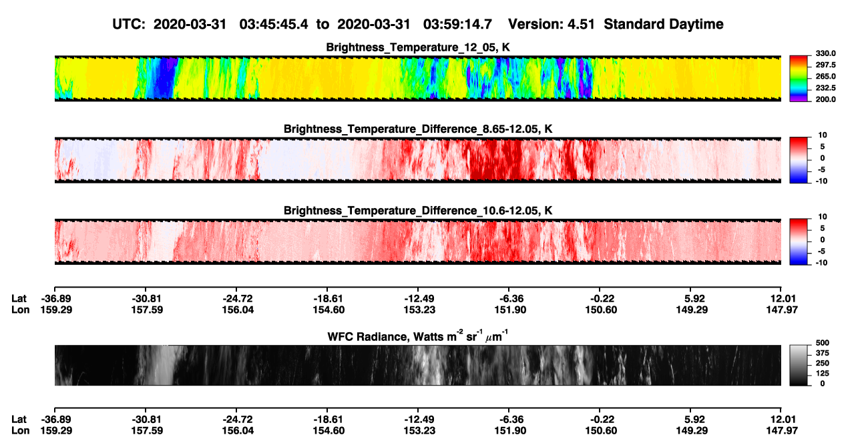Select the Brightness_Temperature_Difference_8.65-12.05 title
The height and width of the screenshot is (445, 868).
tap(418, 129)
